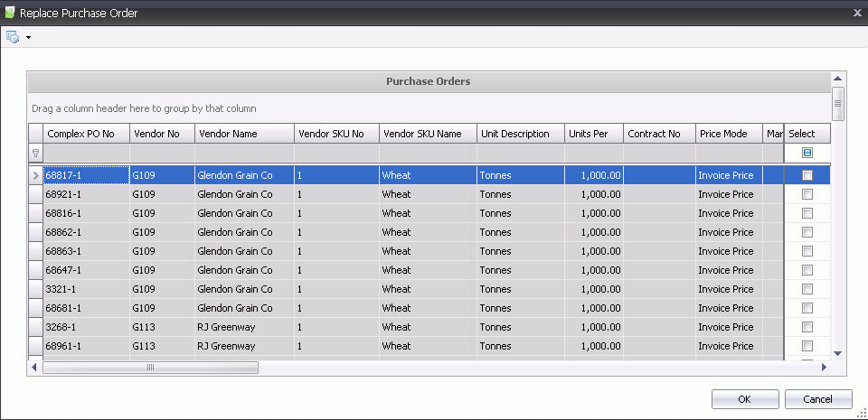Click the horizontal scrollbar thumb
The height and width of the screenshot is (420, 868).
pyautogui.click(x=150, y=368)
